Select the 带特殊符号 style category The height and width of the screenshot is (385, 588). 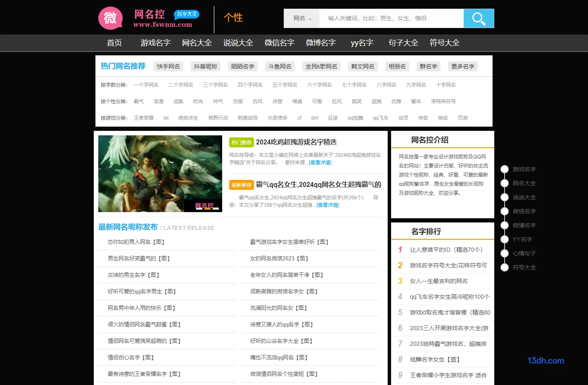click(x=443, y=102)
